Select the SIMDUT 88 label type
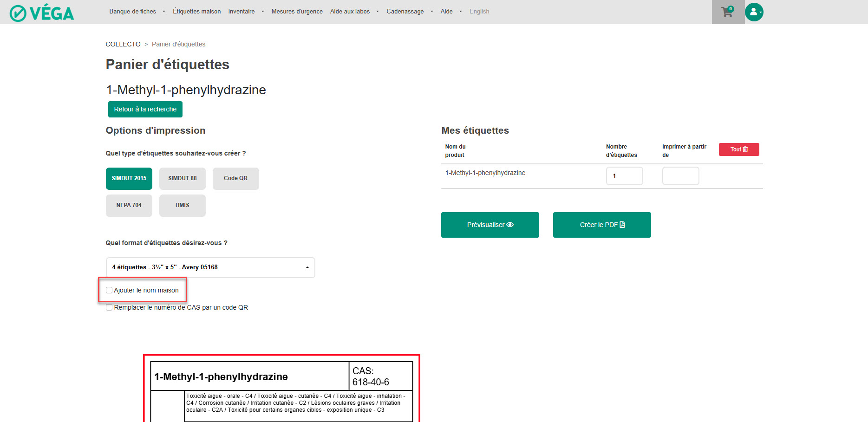 (x=182, y=178)
